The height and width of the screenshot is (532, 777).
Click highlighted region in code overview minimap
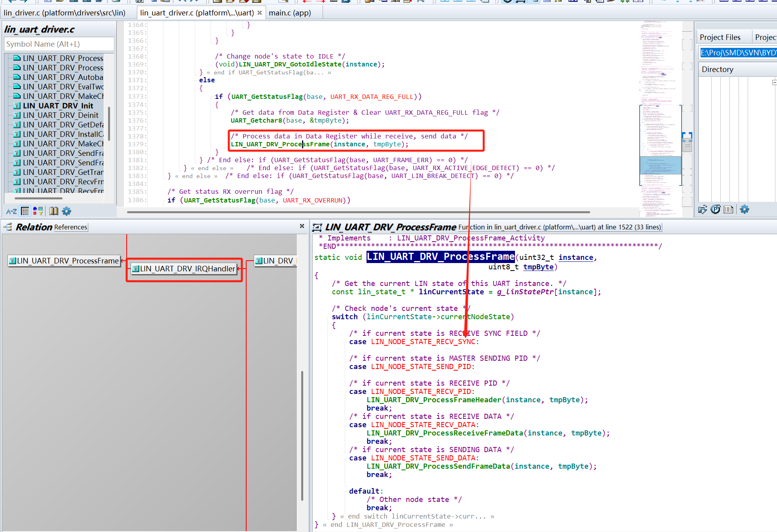660,165
